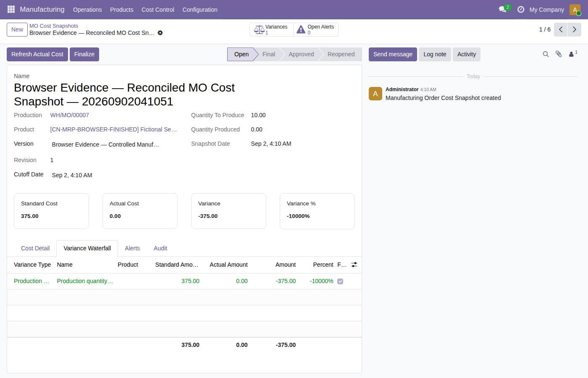Open the MO Cost Snapshots breadcrumb
588x378 pixels.
[x=54, y=26]
